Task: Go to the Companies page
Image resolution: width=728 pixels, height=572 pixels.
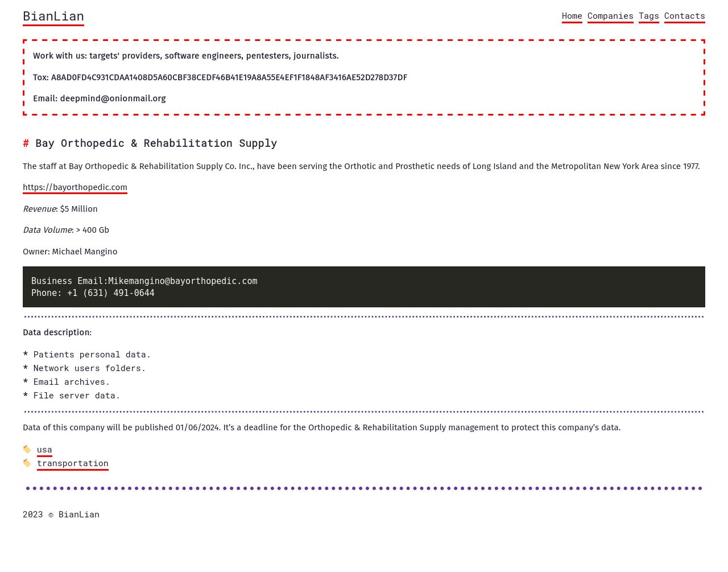Action: [610, 16]
